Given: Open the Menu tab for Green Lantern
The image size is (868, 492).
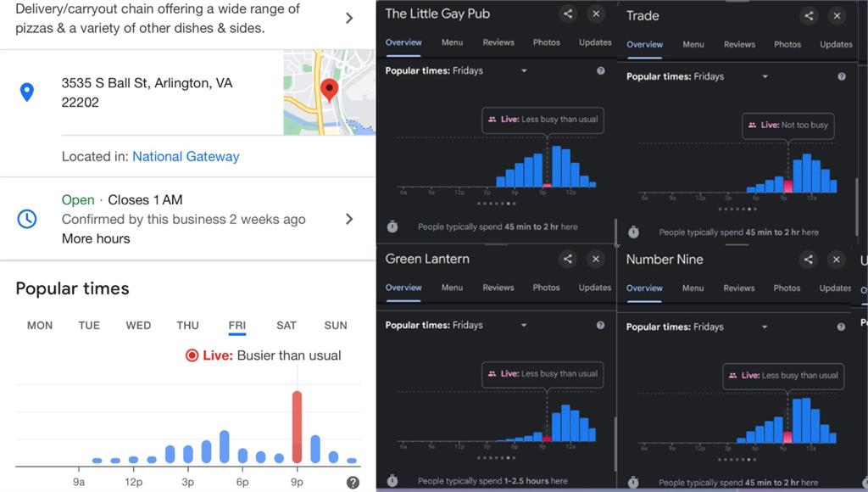Looking at the screenshot, I should click(453, 288).
